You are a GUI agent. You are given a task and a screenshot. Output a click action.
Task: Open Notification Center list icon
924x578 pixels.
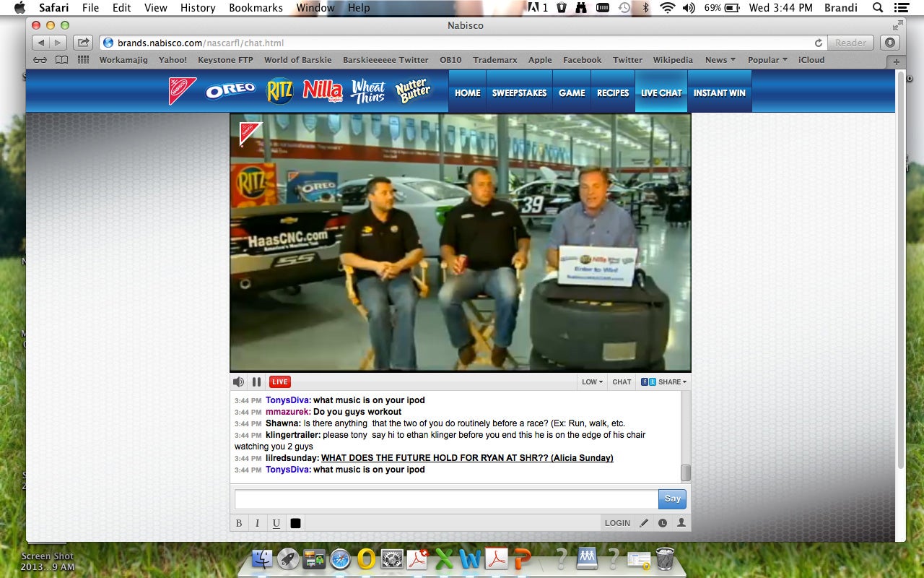point(900,8)
